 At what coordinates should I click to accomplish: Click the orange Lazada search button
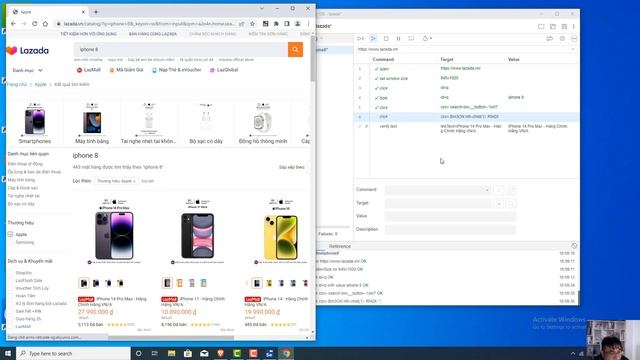point(295,50)
